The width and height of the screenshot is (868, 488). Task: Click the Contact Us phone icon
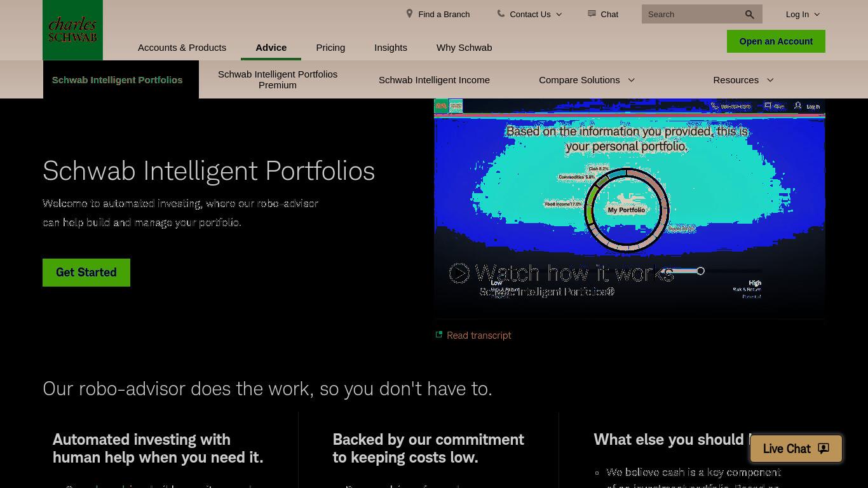(501, 13)
